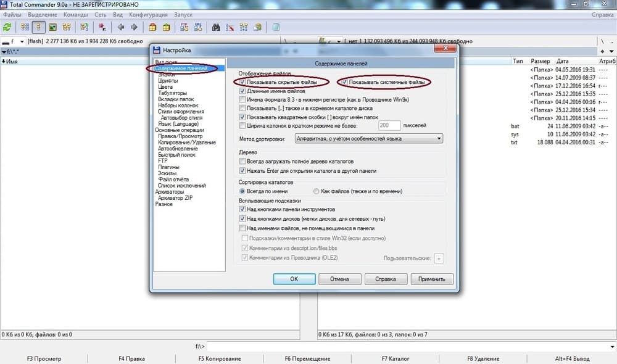Open the synchronize directories icon
This screenshot has width=617, height=364.
[x=244, y=27]
